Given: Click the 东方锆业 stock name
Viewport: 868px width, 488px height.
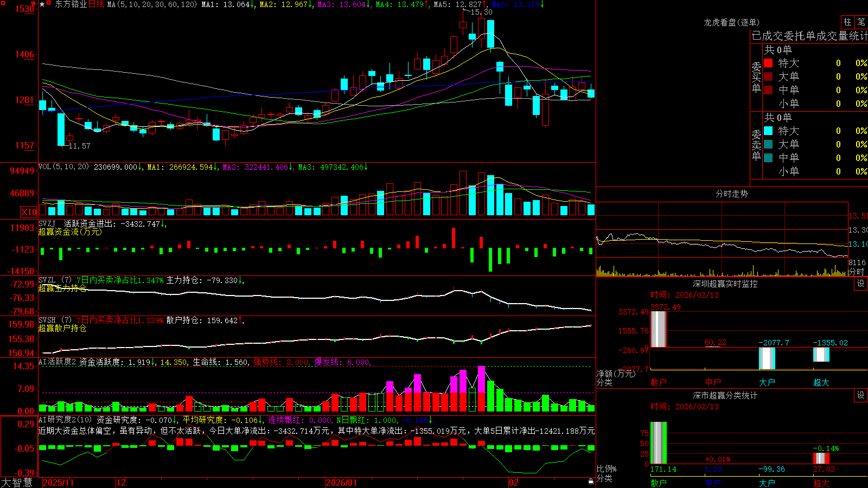Looking at the screenshot, I should [71, 4].
